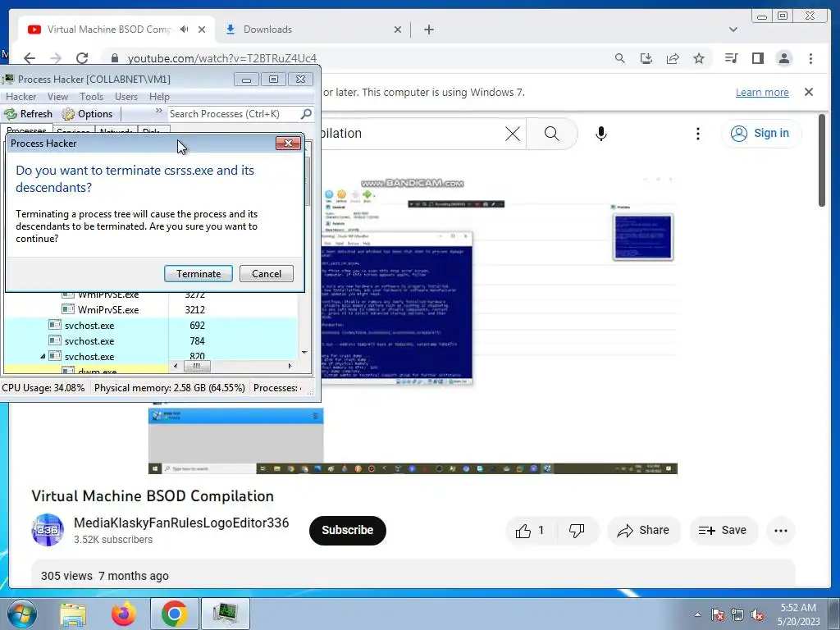This screenshot has height=630, width=840.
Task: Open the MediaKlaskyFanRulesLogoEditor336 channel avatar
Action: tap(47, 530)
